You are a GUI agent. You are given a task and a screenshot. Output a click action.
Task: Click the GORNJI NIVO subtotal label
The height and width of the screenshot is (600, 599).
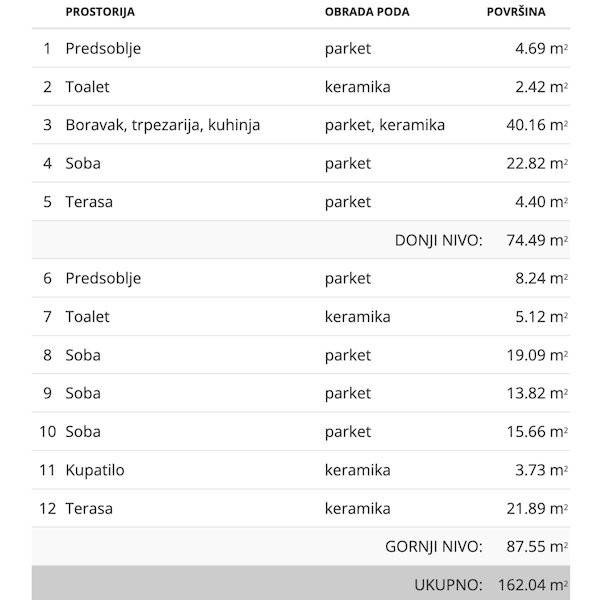point(434,546)
